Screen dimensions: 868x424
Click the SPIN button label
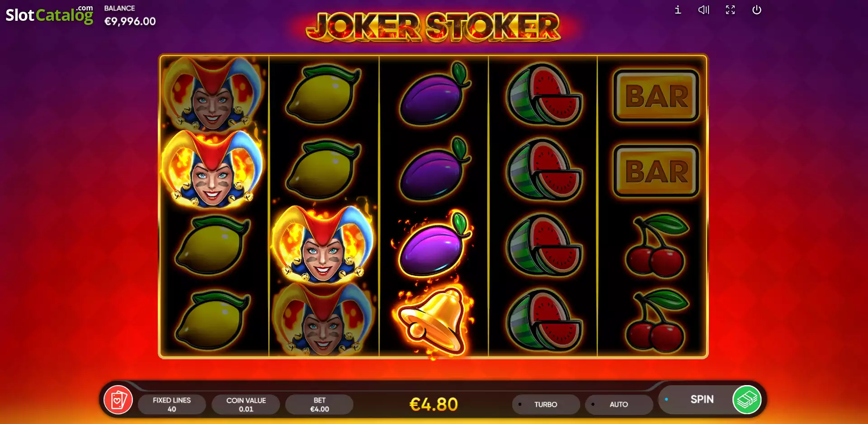702,399
